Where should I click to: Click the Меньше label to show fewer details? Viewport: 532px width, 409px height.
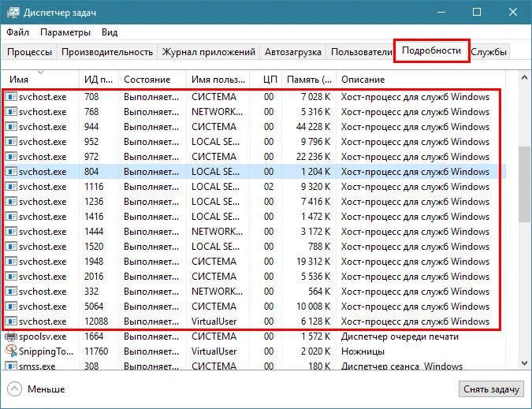47,389
